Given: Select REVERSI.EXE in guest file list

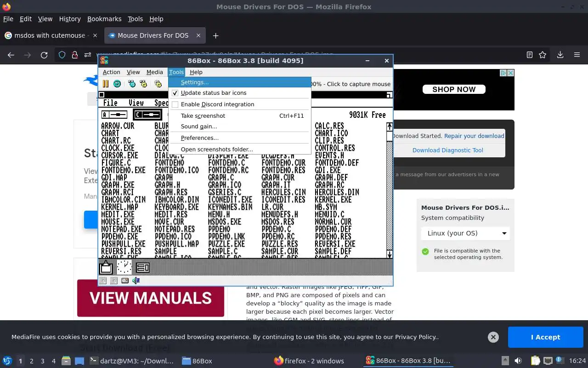Looking at the screenshot, I should [335, 244].
